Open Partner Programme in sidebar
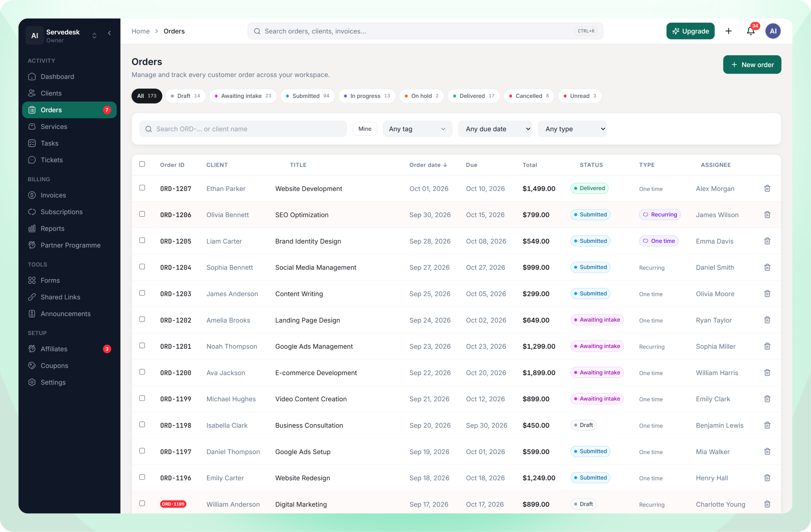This screenshot has width=811, height=532. coord(69,245)
